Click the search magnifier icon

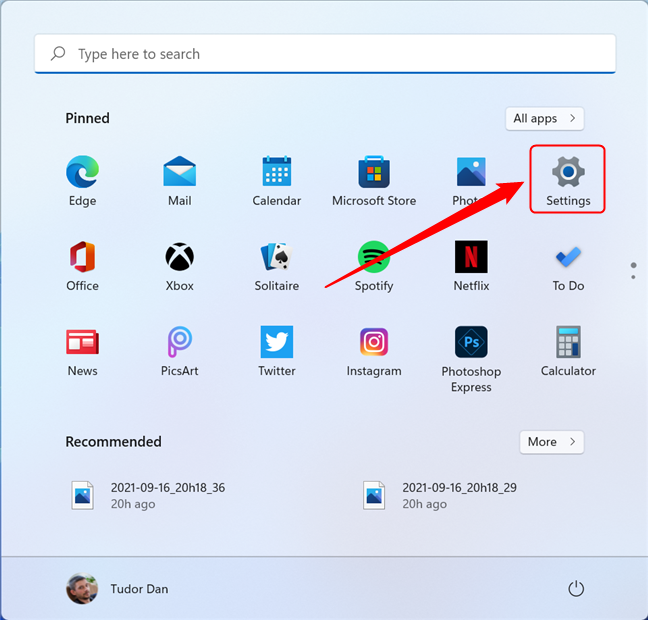pyautogui.click(x=58, y=53)
